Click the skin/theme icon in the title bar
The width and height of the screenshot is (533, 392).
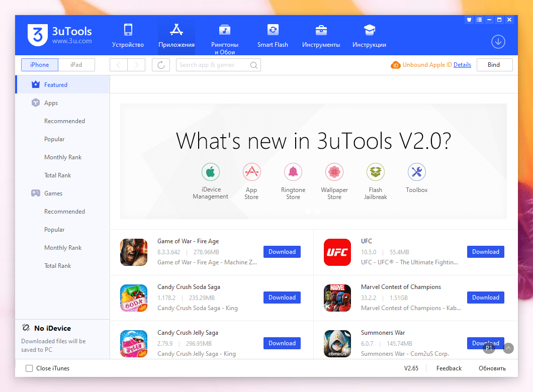click(x=469, y=20)
